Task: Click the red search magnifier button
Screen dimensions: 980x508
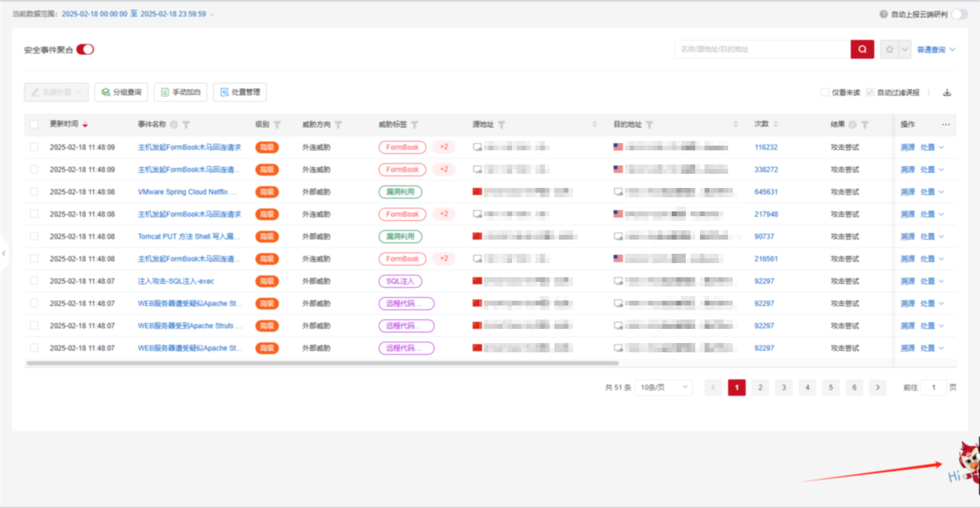Action: click(862, 49)
